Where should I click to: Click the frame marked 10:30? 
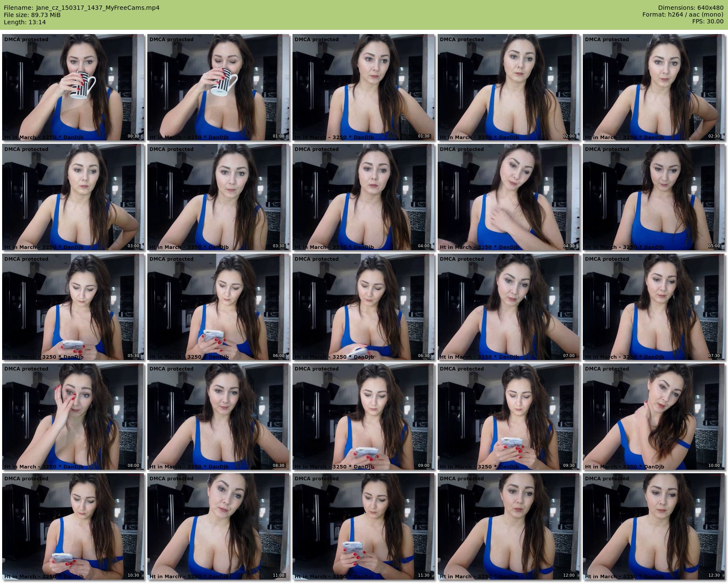point(73,526)
